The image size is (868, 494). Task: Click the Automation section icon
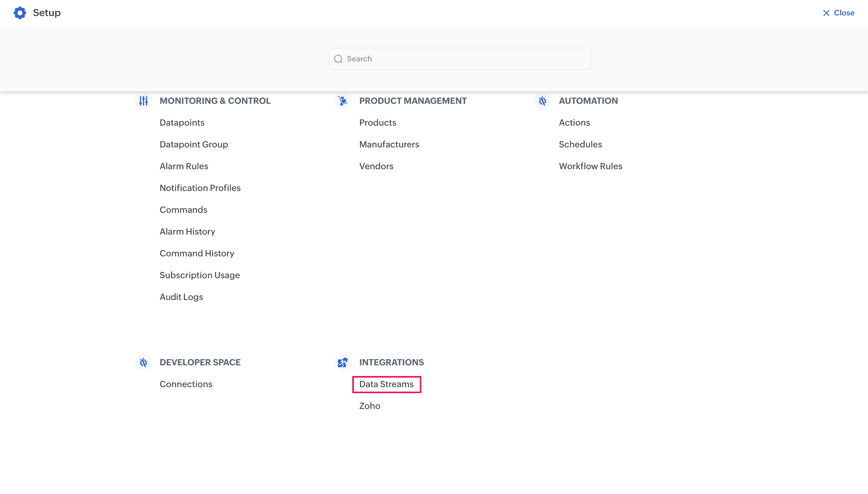coord(542,101)
